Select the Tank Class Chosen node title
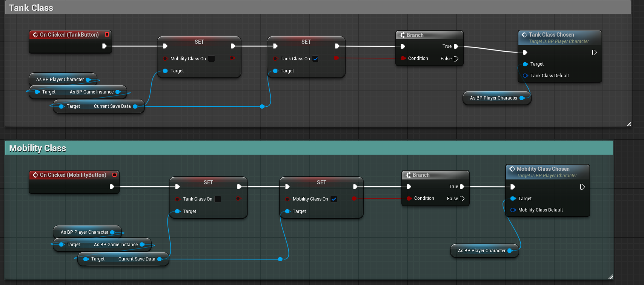This screenshot has height=285, width=644. coord(551,35)
